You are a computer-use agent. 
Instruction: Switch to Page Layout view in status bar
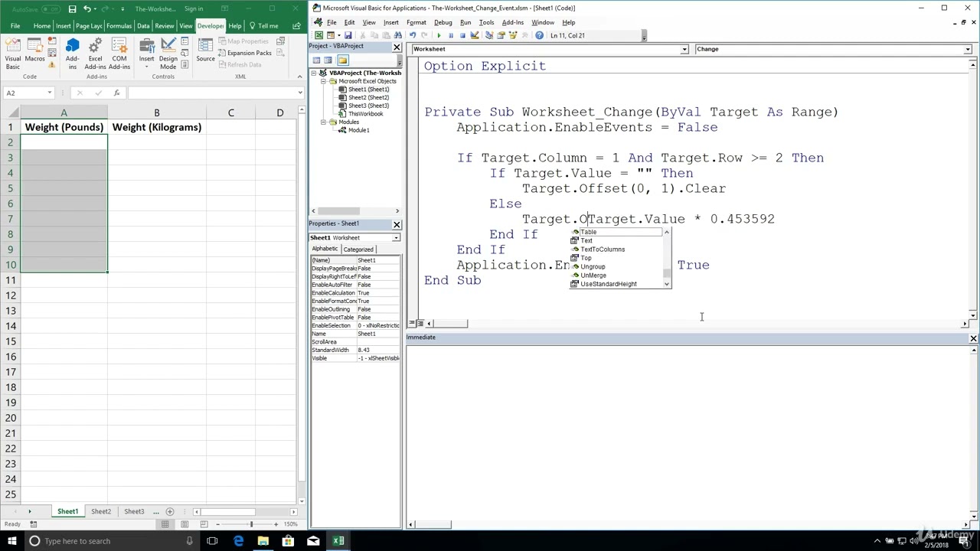point(185,524)
